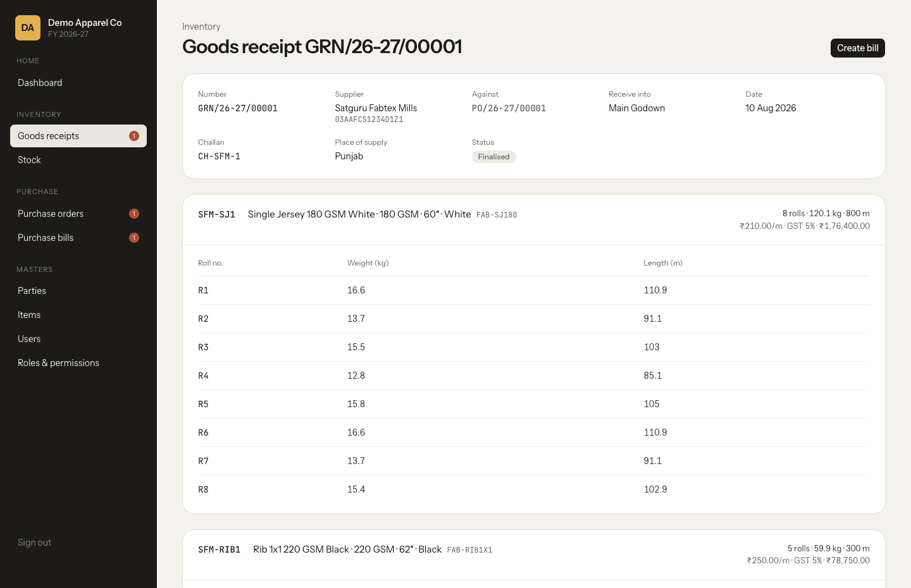Click weight 12.8 in R4 row
This screenshot has height=588, width=911.
tap(356, 376)
